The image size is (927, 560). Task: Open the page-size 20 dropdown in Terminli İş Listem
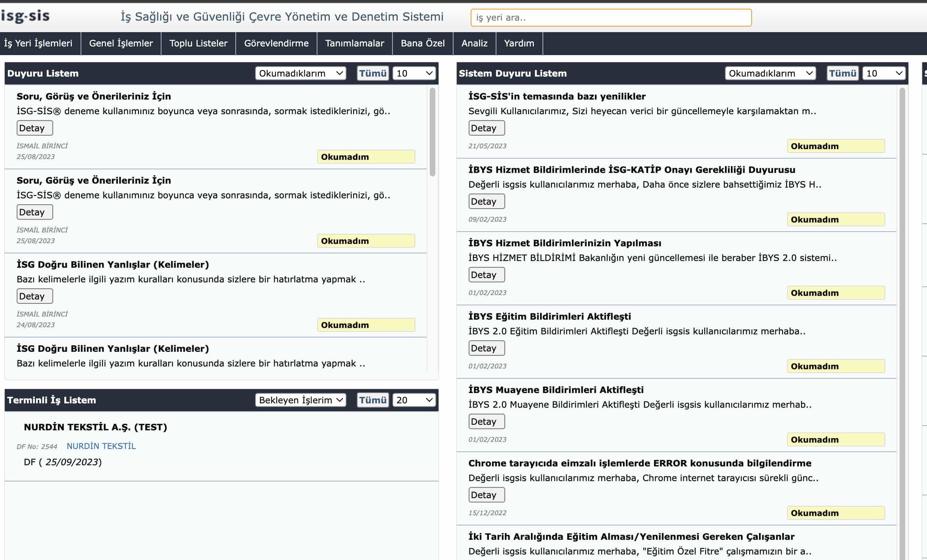tap(414, 400)
